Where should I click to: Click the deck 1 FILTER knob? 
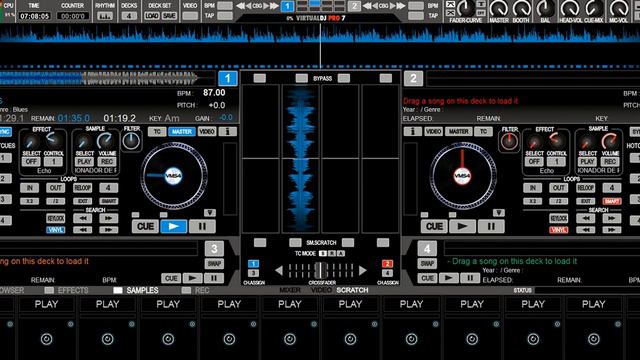click(131, 141)
